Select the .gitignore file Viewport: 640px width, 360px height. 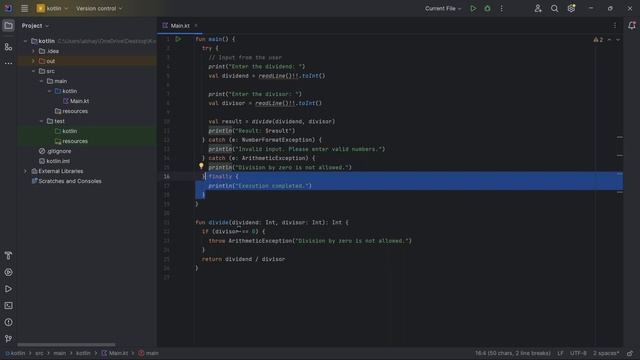(x=59, y=151)
